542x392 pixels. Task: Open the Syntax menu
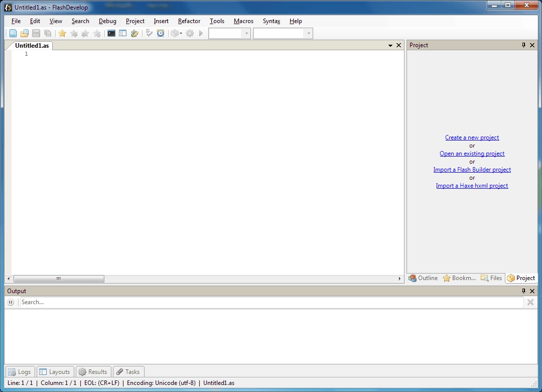coord(272,21)
